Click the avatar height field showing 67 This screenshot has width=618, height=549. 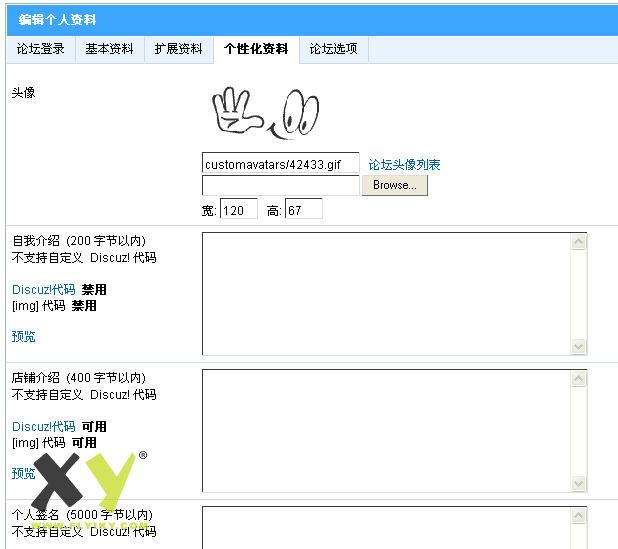(303, 210)
